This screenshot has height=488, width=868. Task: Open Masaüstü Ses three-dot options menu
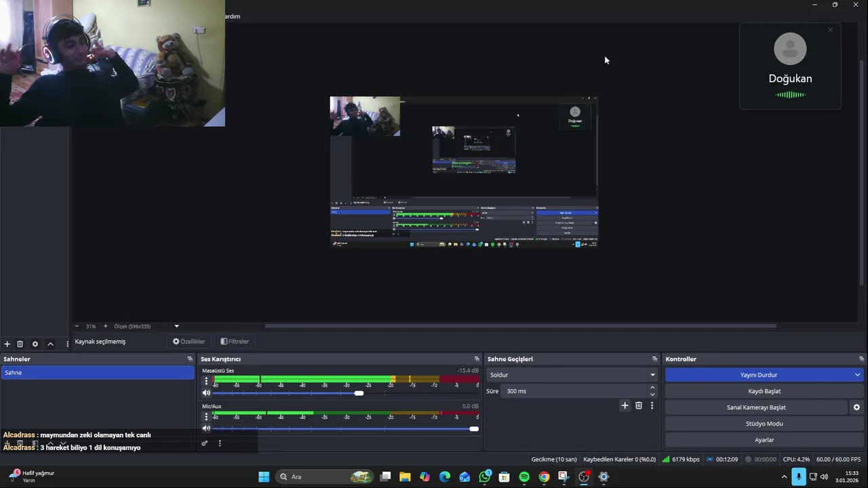point(206,381)
